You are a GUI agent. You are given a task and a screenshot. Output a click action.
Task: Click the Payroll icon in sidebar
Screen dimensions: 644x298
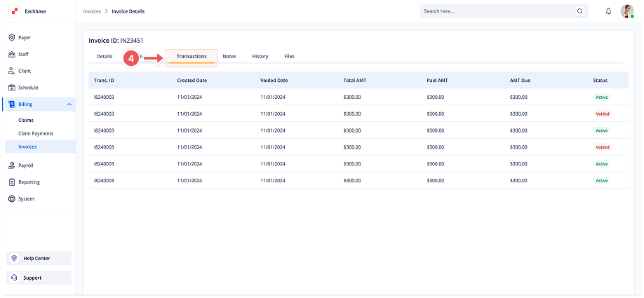pyautogui.click(x=12, y=165)
